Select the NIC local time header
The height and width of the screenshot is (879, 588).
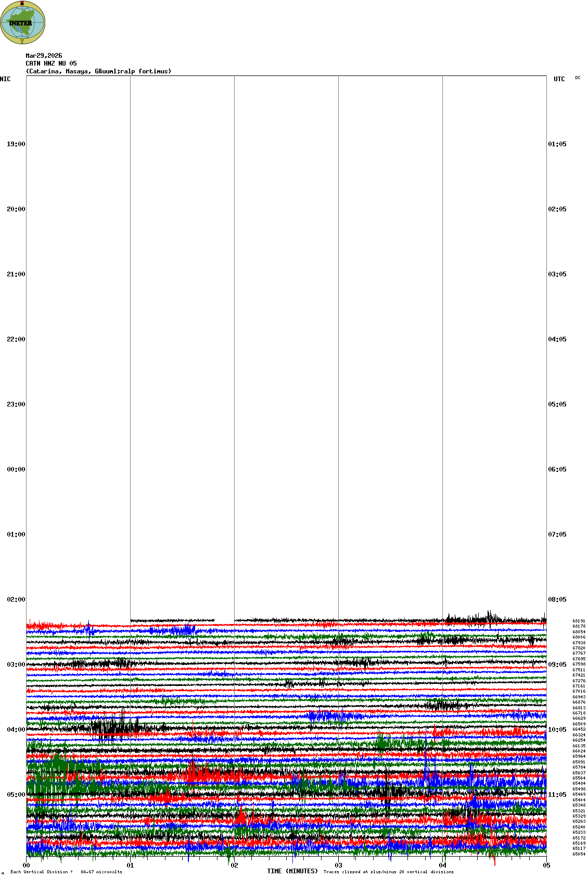[5, 79]
